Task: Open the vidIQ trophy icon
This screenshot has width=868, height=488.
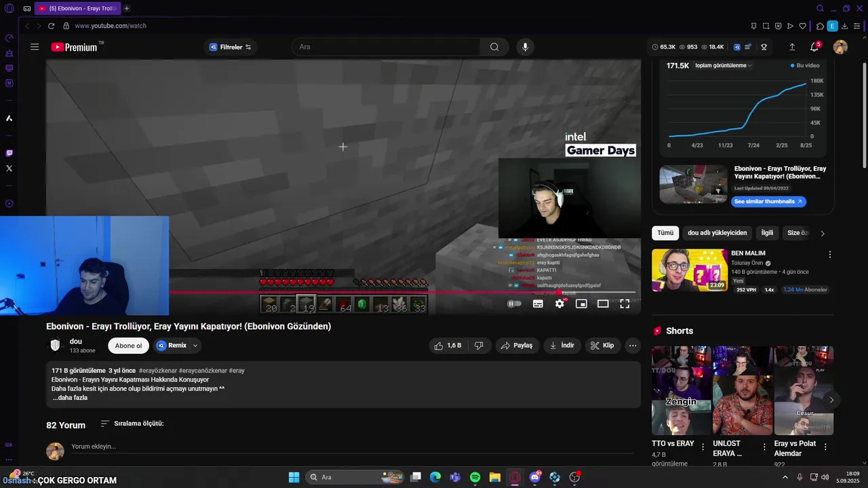Action: [x=764, y=47]
